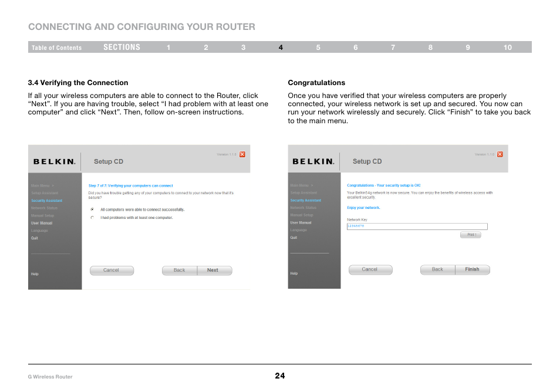The image size is (560, 392).
Task: Open Security Assistant in left window sidebar
Action: (46, 201)
